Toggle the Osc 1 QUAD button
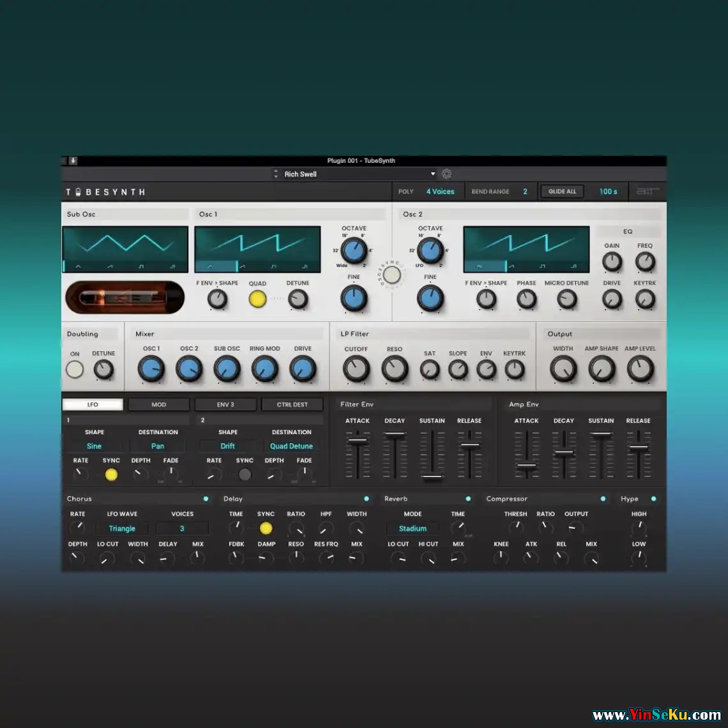Image resolution: width=728 pixels, height=728 pixels. pos(257,299)
